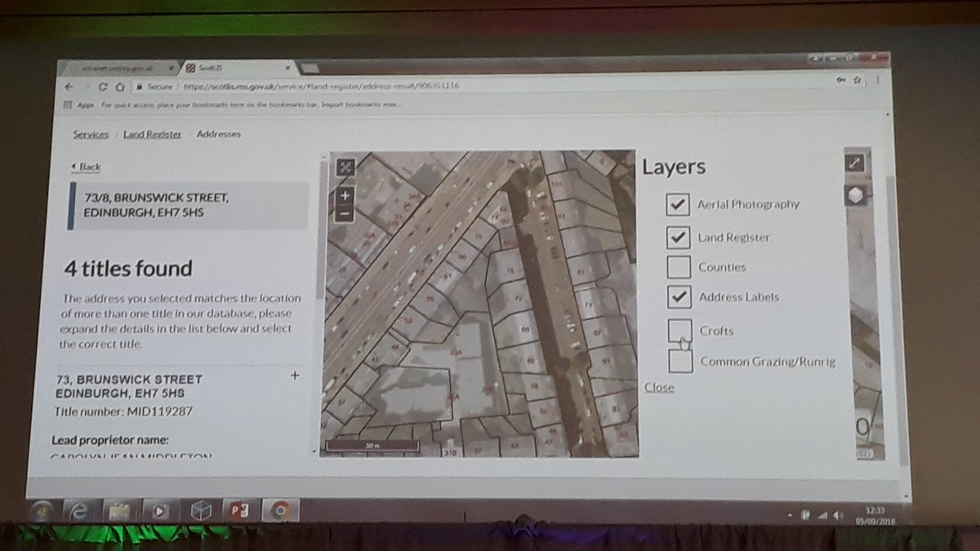The height and width of the screenshot is (551, 980).
Task: Bookmark this page with the star icon
Action: click(x=856, y=80)
